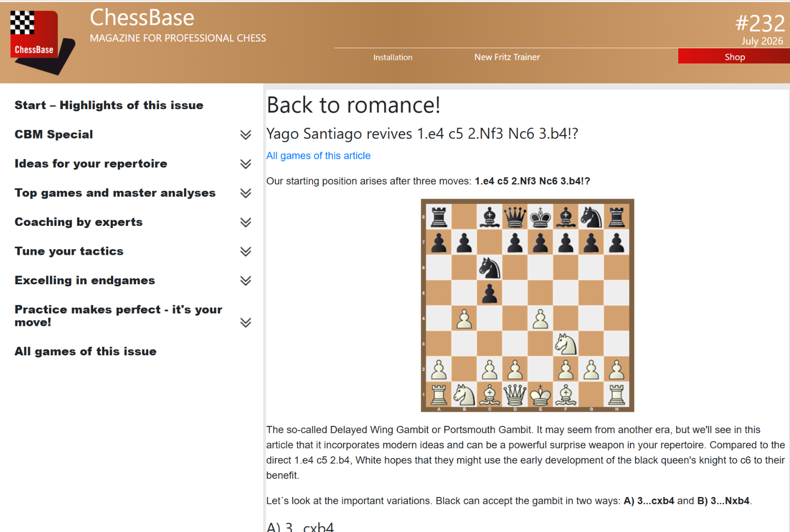Select Excelling in endgames label
This screenshot has height=532, width=790.
pos(85,280)
